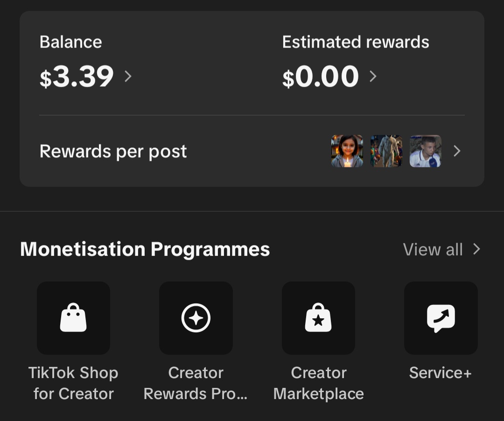Open the boy in white shirt thumbnail
This screenshot has height=421, width=504.
pos(425,151)
